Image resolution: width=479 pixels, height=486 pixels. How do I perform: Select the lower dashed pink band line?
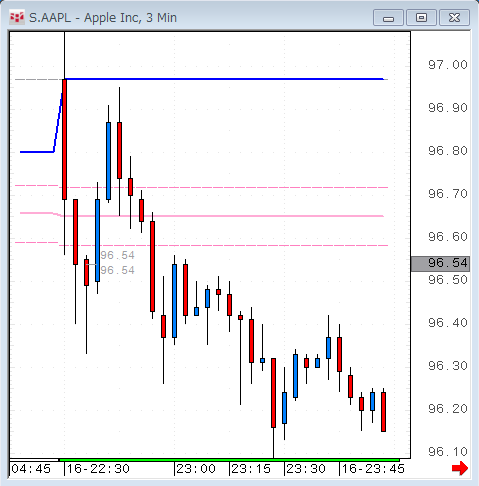click(223, 245)
